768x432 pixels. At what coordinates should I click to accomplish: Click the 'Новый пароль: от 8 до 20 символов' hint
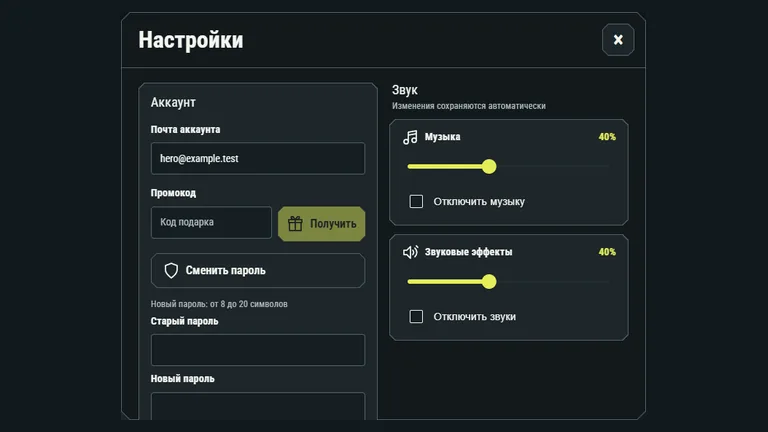[219, 304]
